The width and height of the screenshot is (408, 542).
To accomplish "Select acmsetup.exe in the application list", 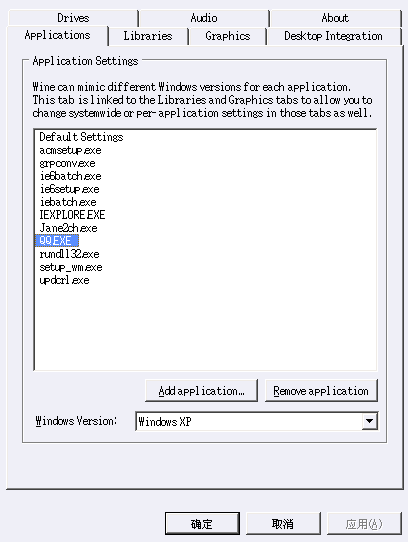I will [x=70, y=150].
